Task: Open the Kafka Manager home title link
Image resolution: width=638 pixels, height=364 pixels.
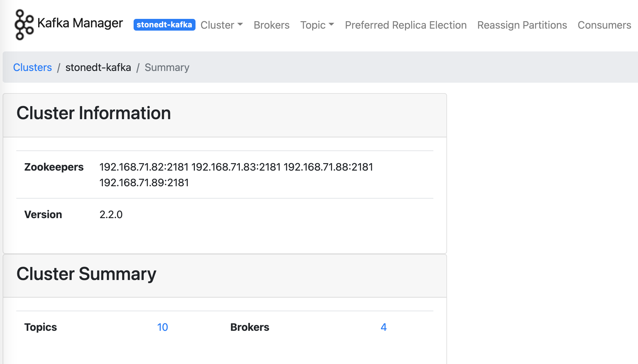Action: [x=80, y=23]
